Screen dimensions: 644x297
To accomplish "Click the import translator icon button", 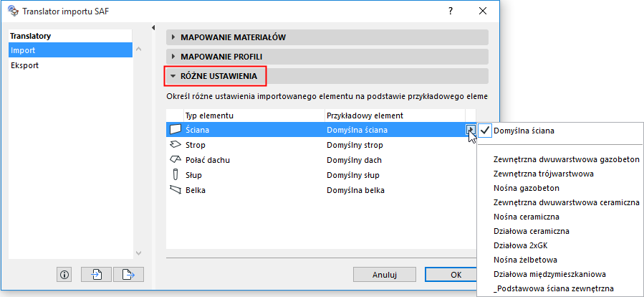I will point(97,274).
